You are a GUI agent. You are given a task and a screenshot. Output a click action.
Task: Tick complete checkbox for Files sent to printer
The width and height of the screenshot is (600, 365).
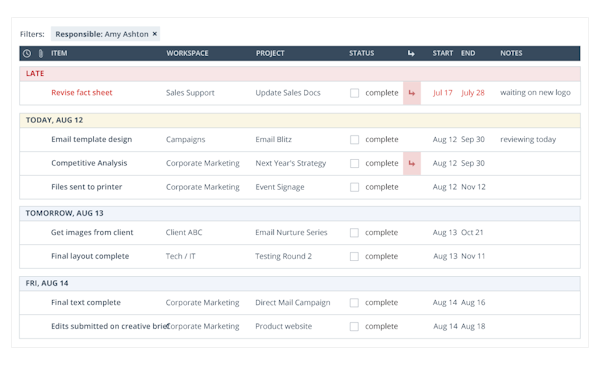[x=354, y=187]
